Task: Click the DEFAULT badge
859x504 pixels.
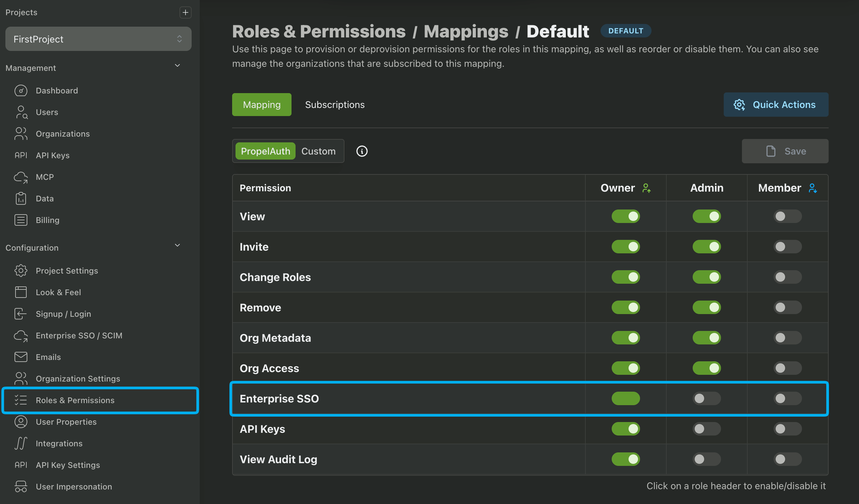Action: (626, 31)
